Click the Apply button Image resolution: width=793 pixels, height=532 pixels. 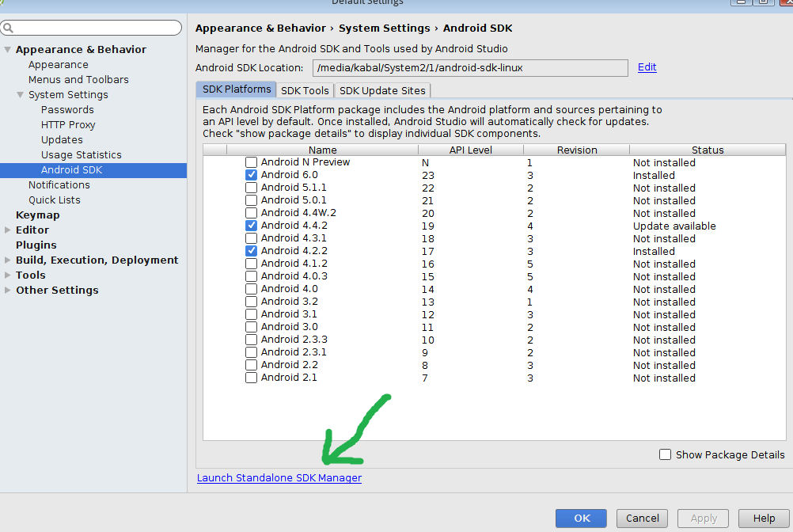(x=704, y=519)
